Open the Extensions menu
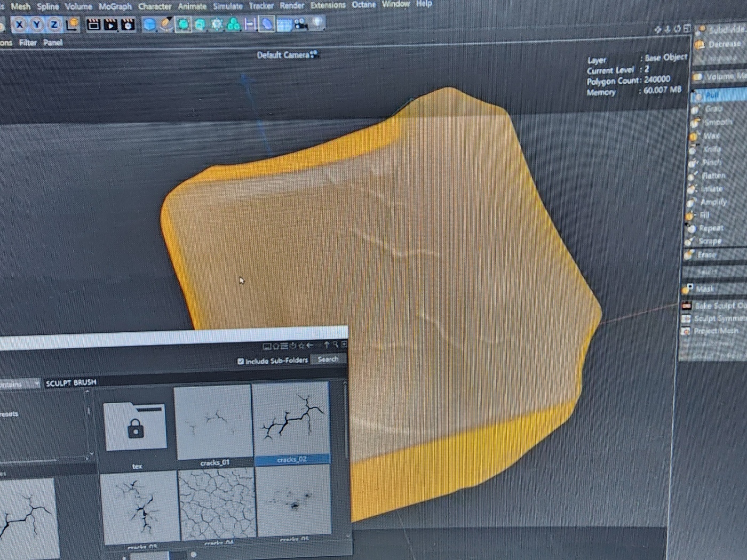This screenshot has width=747, height=560. tap(328, 5)
